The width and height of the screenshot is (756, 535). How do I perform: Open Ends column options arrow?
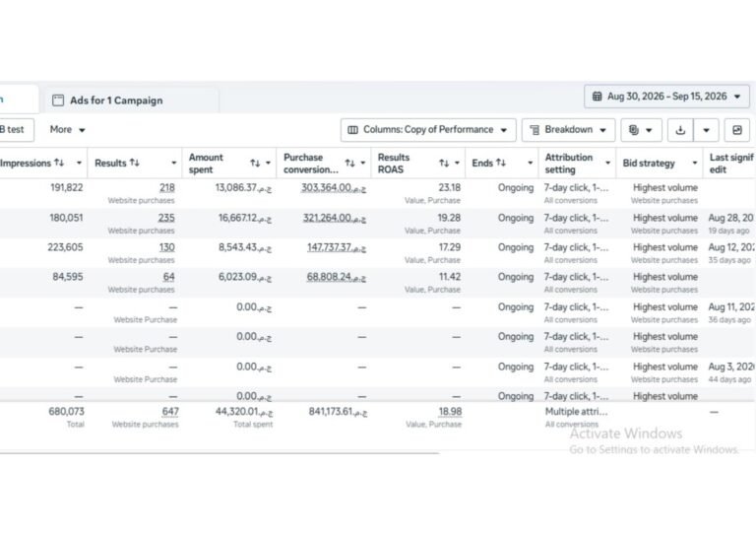[x=530, y=163]
